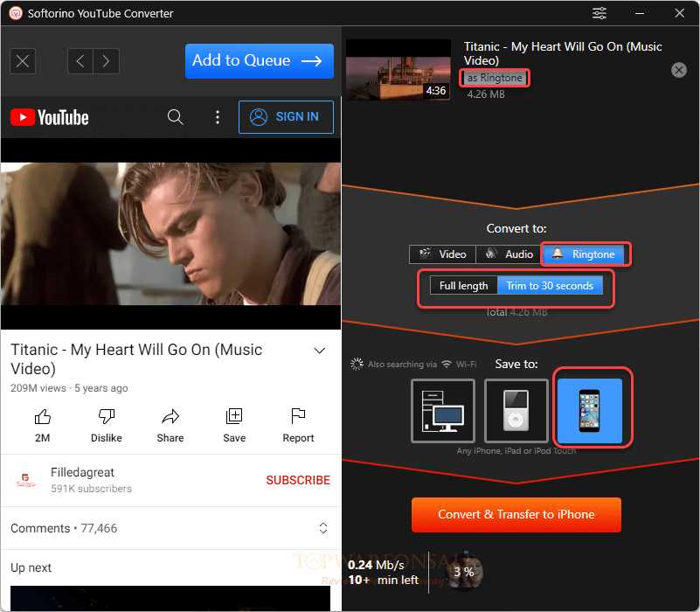Go back in embedded browser
The width and height of the screenshot is (700, 612).
80,60
